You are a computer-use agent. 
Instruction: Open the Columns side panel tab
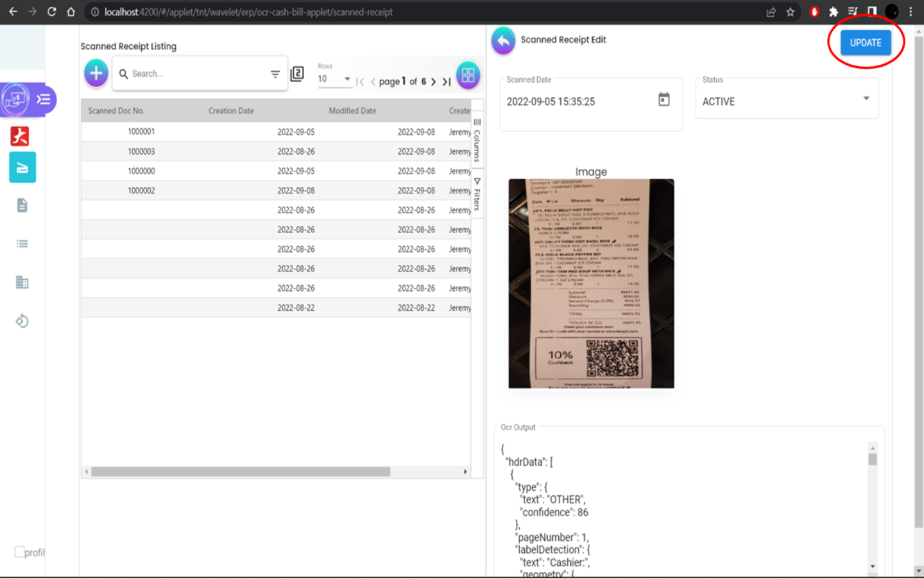pyautogui.click(x=477, y=139)
